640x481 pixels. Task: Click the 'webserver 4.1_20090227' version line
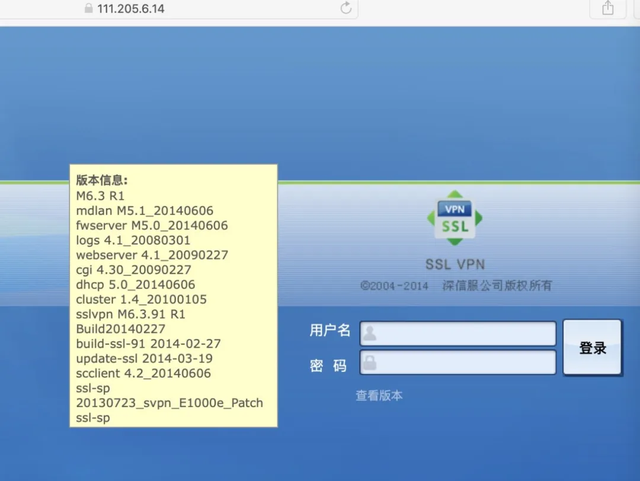152,255
